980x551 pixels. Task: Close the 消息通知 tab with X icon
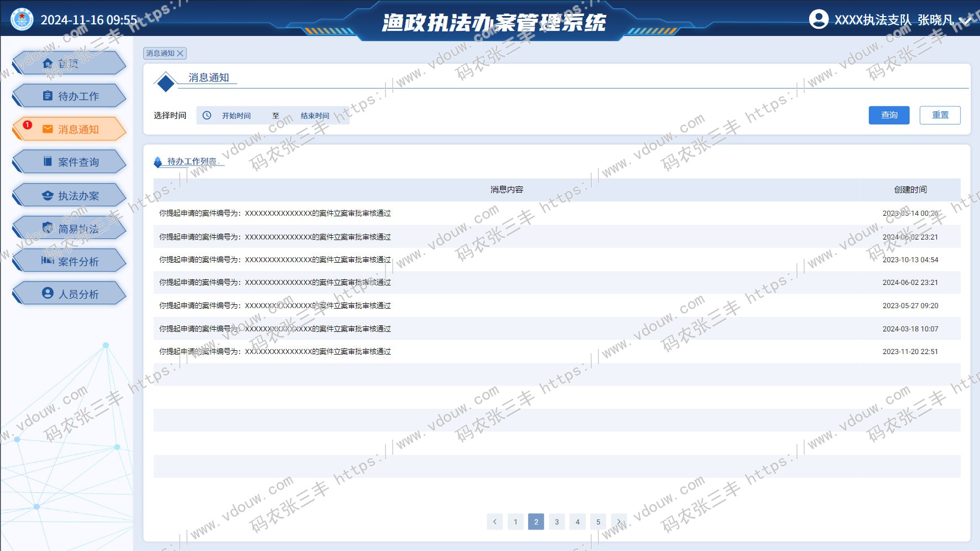pyautogui.click(x=180, y=54)
